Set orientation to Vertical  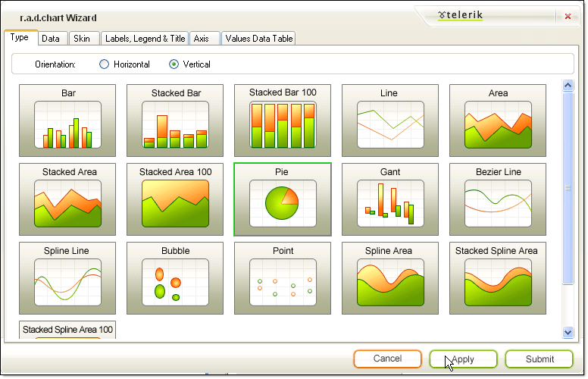pos(174,64)
